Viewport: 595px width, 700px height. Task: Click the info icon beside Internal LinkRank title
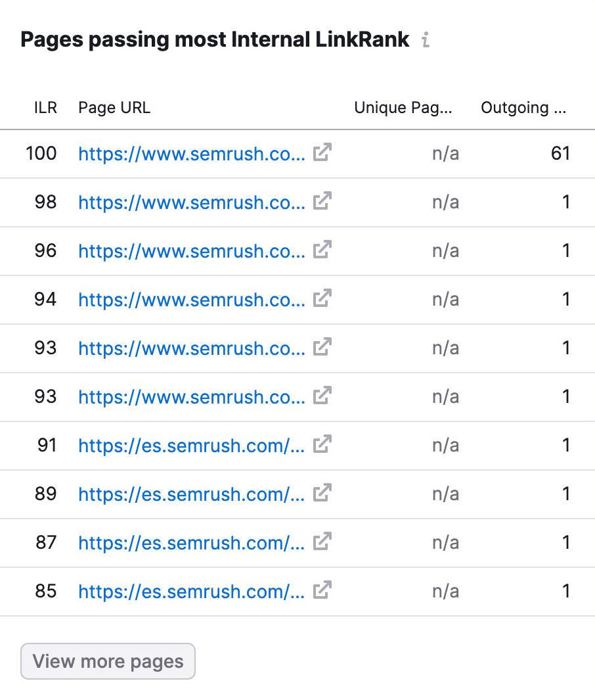click(x=426, y=39)
